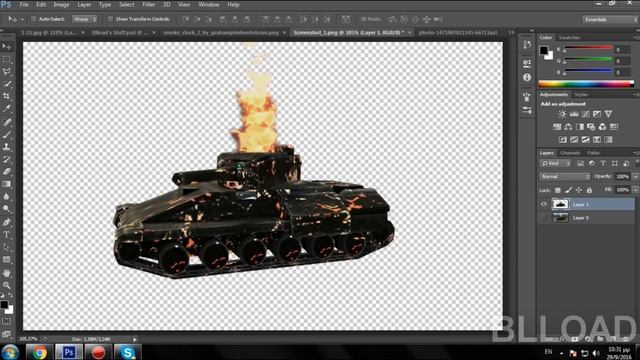
Task: Select the Clone Stamp tool
Action: coord(7,147)
